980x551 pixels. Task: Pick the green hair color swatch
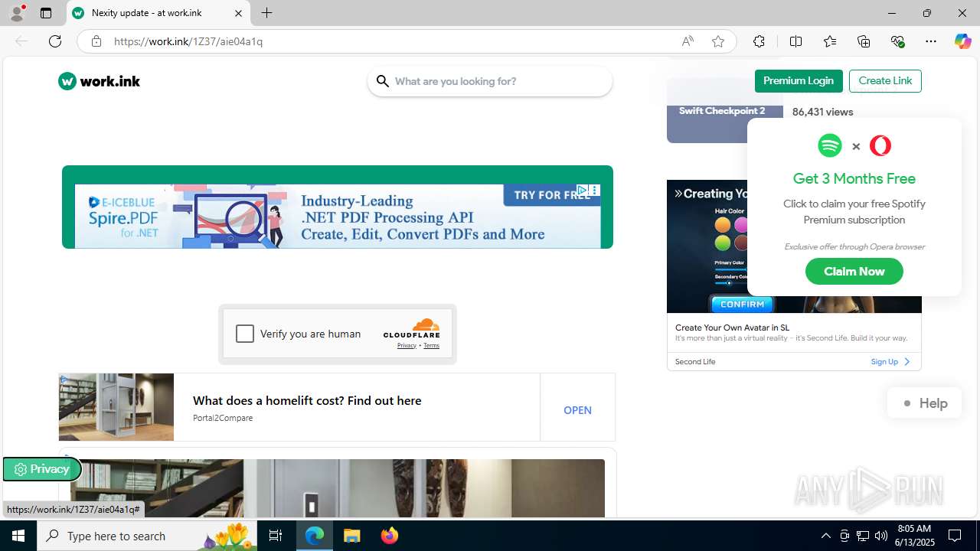click(722, 243)
